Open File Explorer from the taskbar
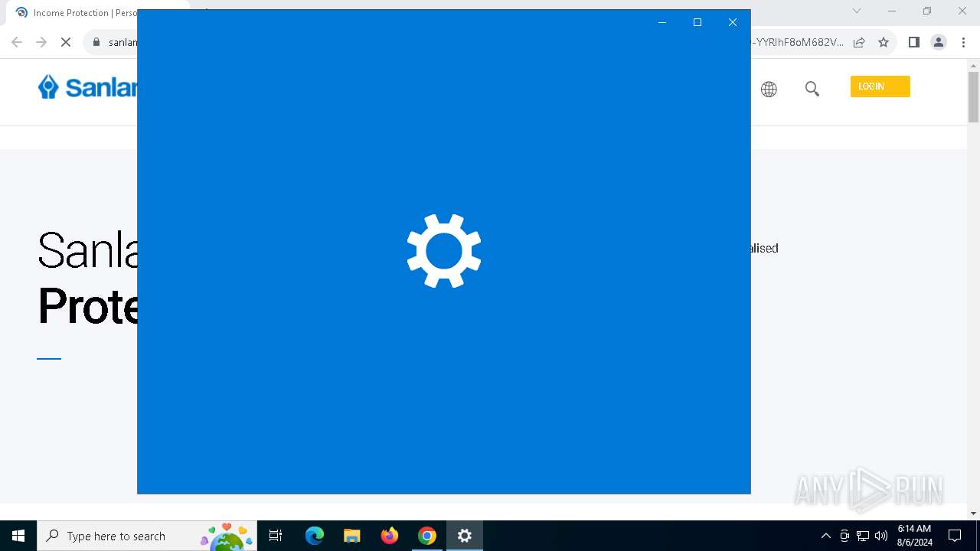Viewport: 980px width, 551px height. [352, 536]
